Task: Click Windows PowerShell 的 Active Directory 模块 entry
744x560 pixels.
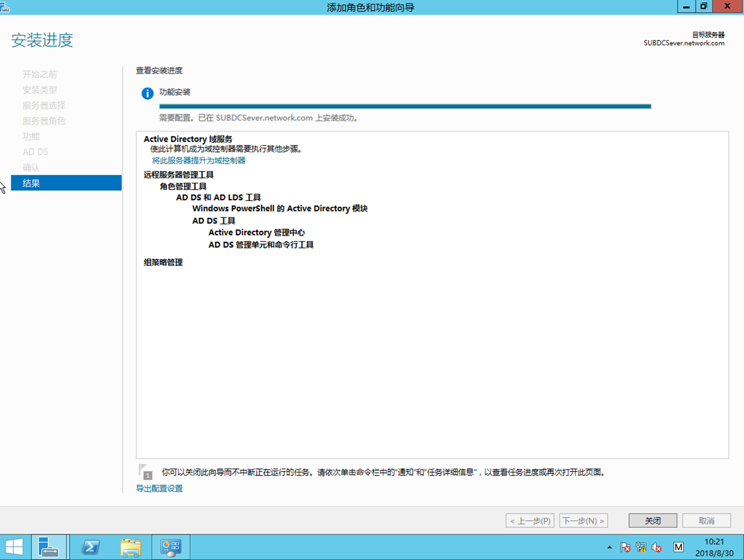Action: pos(280,209)
